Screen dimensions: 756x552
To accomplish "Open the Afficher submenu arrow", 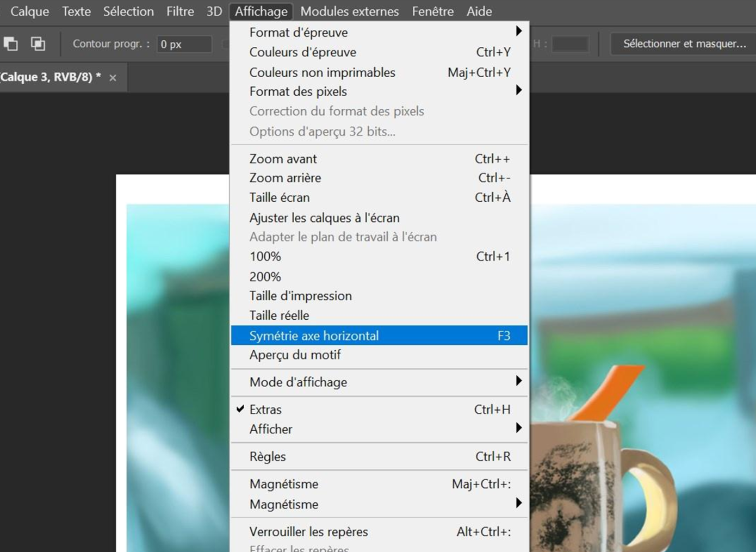I will point(518,429).
